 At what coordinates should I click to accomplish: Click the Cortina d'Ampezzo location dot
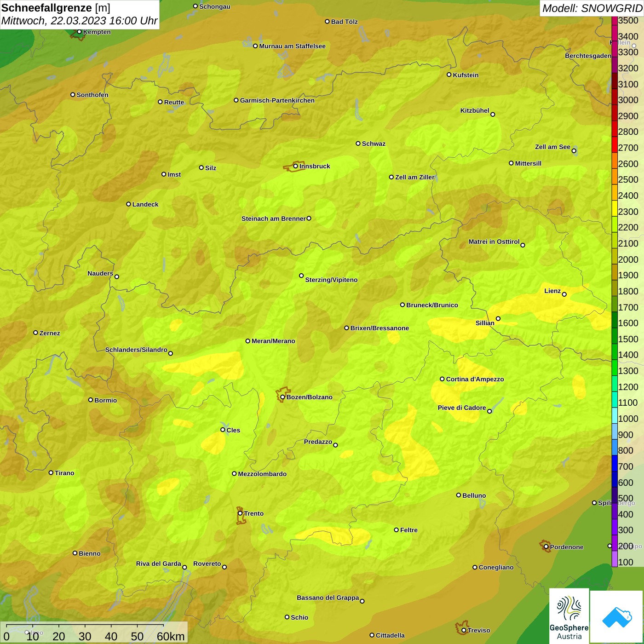tap(443, 379)
